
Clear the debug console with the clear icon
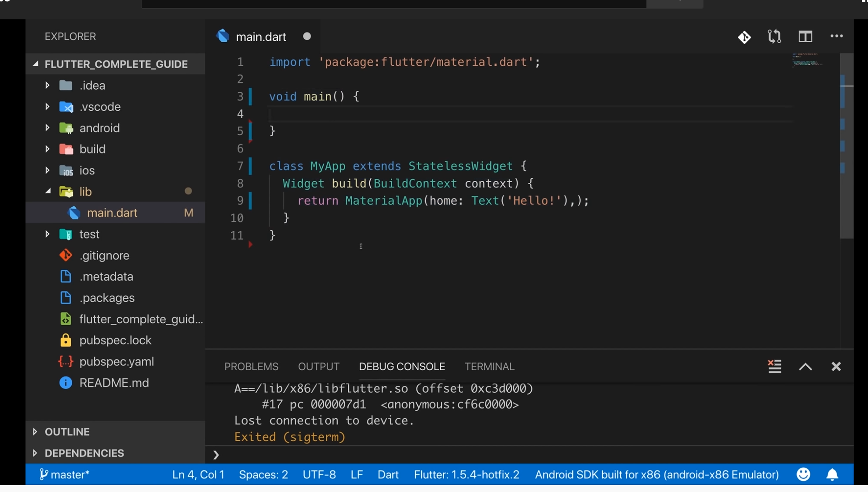(x=774, y=366)
